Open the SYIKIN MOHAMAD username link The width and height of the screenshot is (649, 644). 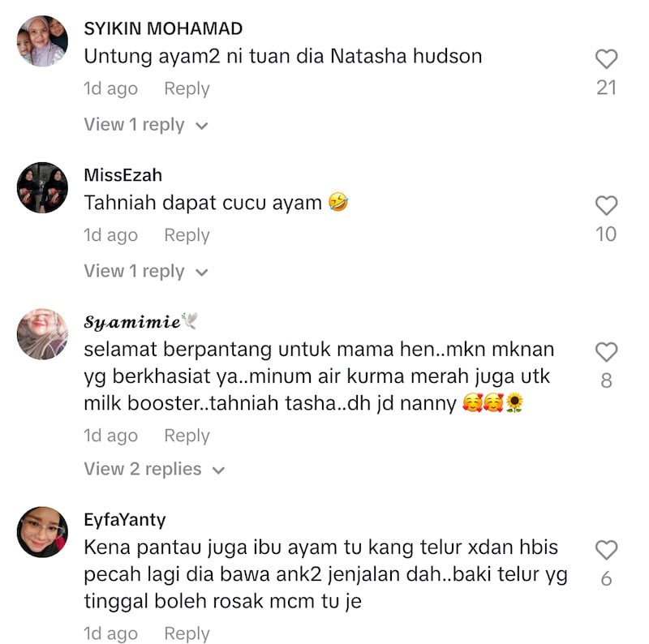(x=163, y=28)
